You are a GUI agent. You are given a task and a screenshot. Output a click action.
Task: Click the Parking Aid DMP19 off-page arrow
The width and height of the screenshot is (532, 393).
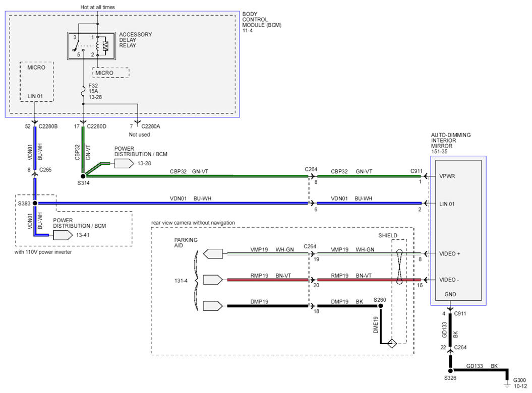click(x=213, y=306)
